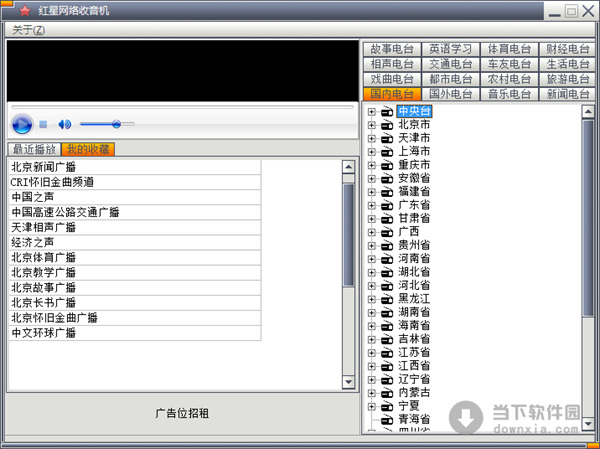Click the radio icon beside 广西
This screenshot has height=449, width=600.
coord(387,232)
